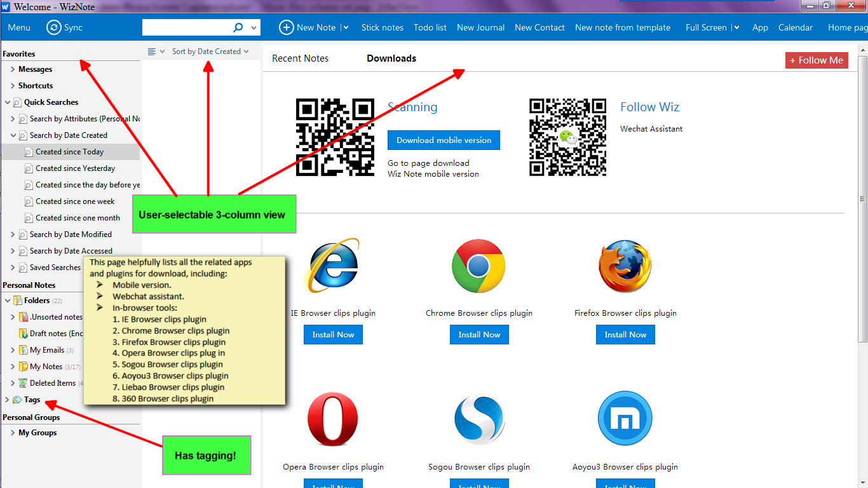This screenshot has width=868, height=488.
Task: Open Calendar from the toolbar
Action: (796, 27)
